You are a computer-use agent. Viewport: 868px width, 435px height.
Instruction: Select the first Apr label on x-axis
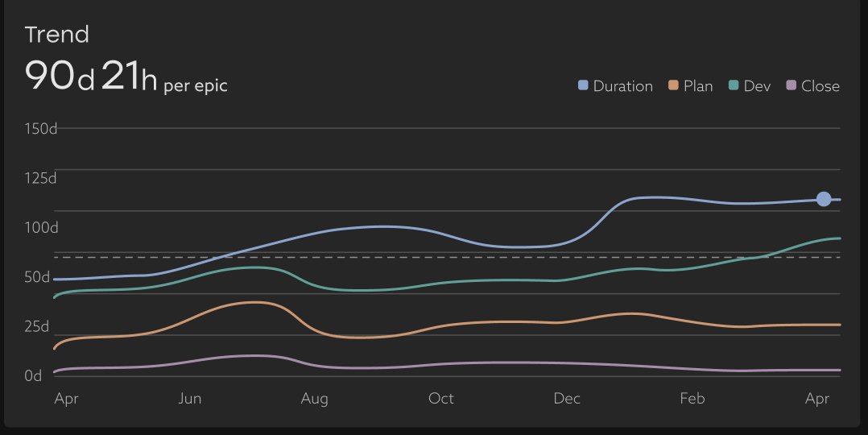click(66, 399)
